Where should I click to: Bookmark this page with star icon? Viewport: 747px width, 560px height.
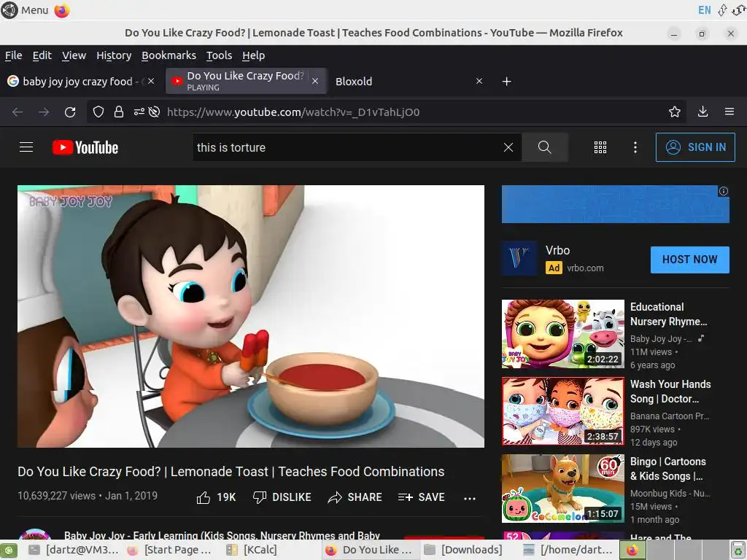click(x=675, y=112)
